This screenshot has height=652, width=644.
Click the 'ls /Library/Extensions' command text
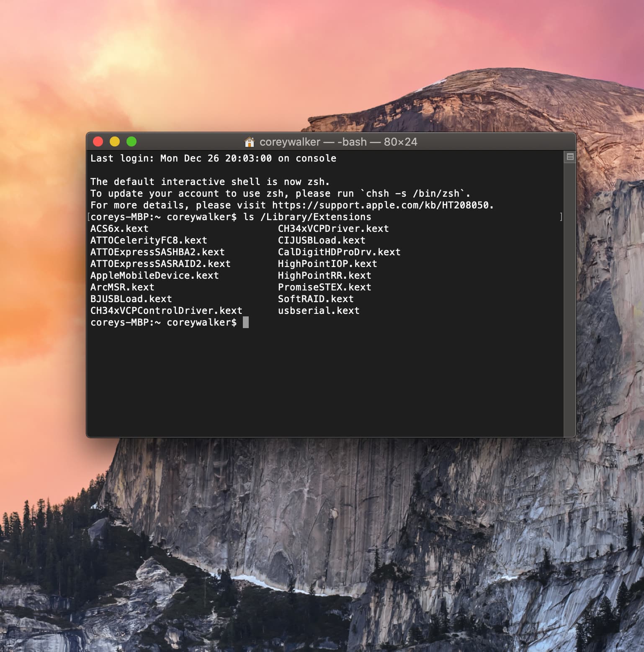click(307, 217)
